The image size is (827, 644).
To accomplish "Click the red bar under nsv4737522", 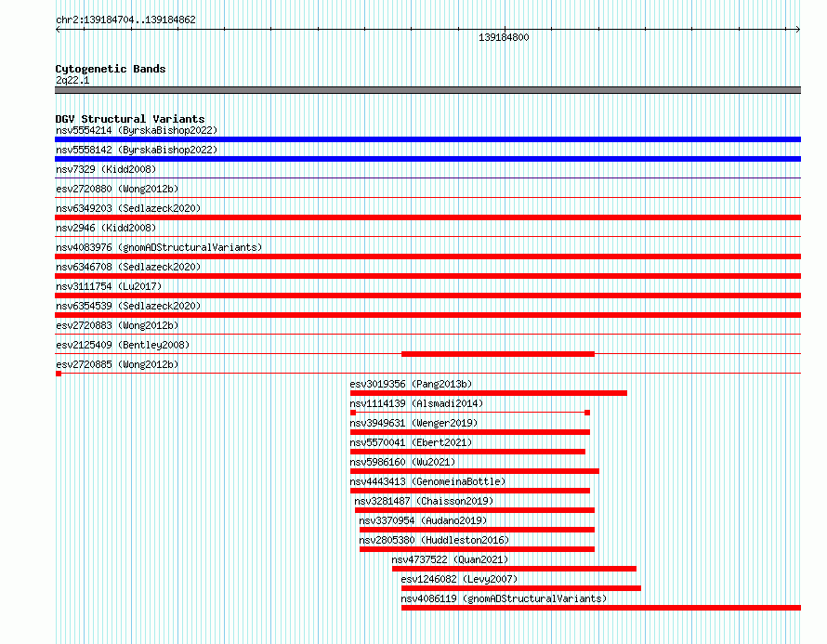I will coord(514,569).
